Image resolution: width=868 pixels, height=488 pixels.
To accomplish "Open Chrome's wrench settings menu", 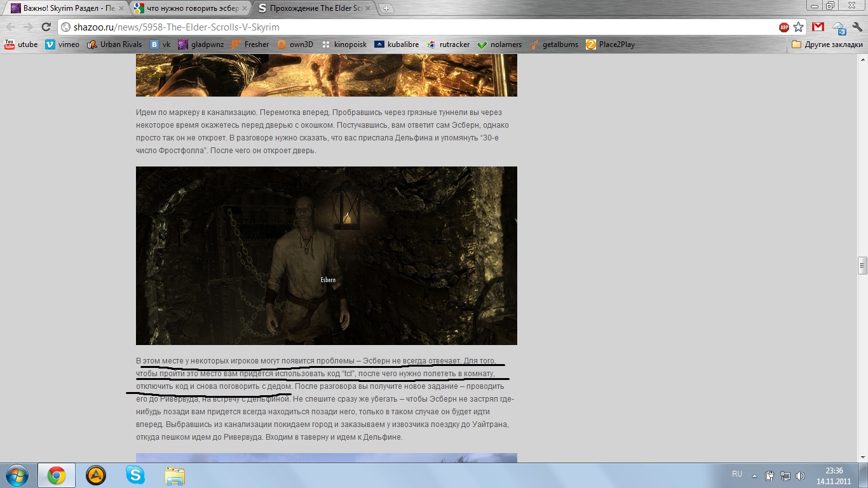I will point(857,27).
